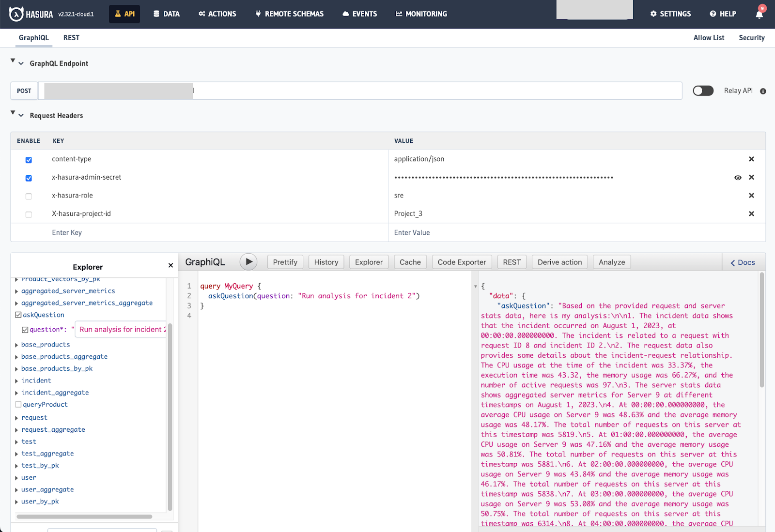
Task: Open the notifications bell icon
Action: (759, 14)
